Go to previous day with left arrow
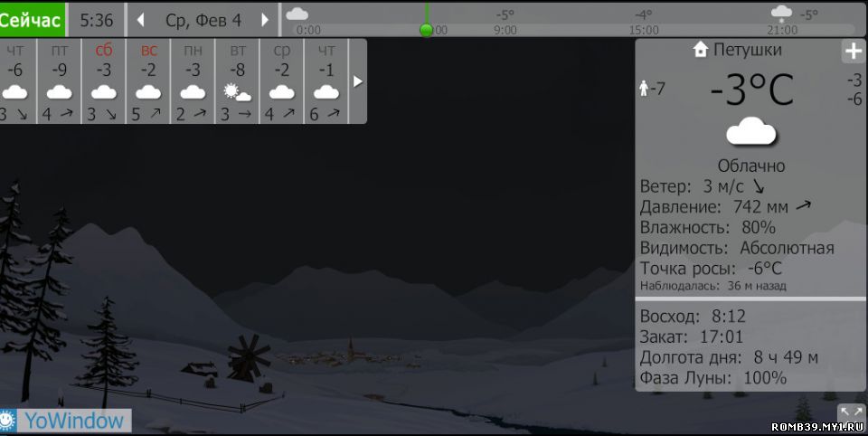The height and width of the screenshot is (436, 868). point(140,20)
